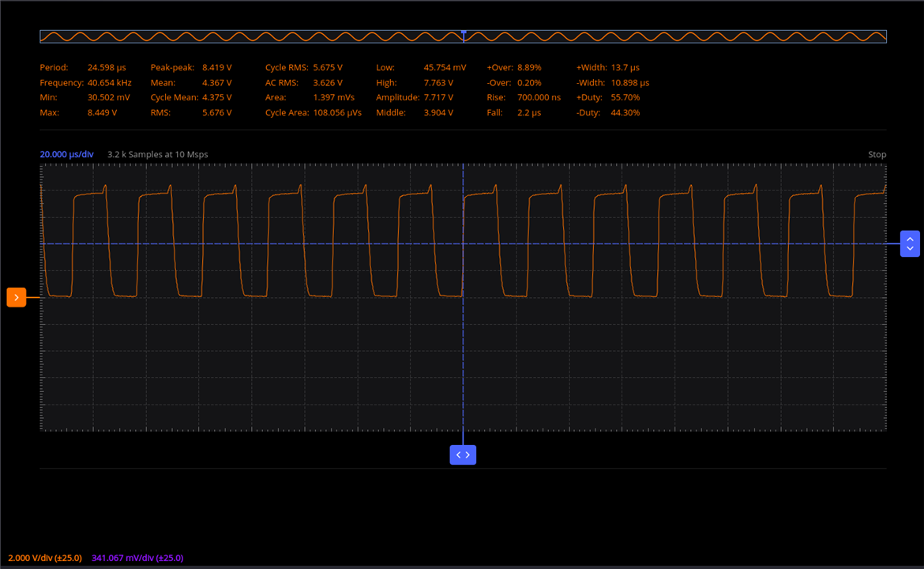Click the Cycle RMS measurement value
This screenshot has width=924, height=569.
[328, 68]
